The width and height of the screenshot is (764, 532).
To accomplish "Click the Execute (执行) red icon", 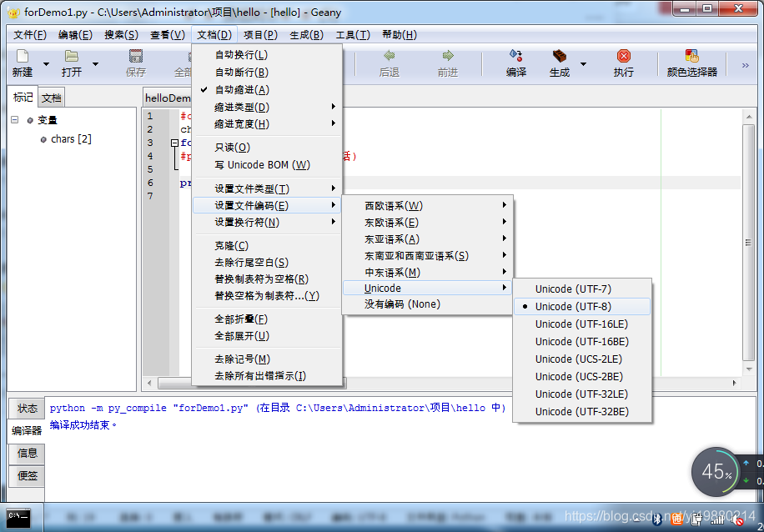I will pos(623,56).
